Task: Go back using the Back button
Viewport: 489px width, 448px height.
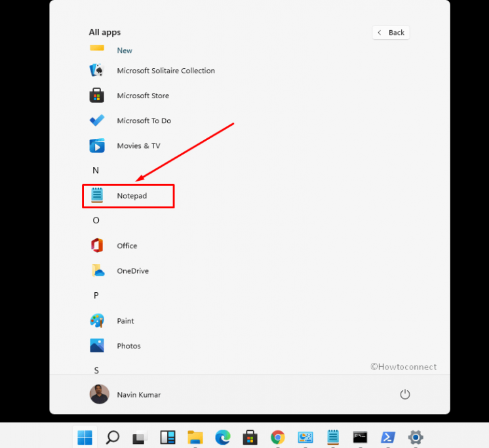Action: pyautogui.click(x=391, y=32)
